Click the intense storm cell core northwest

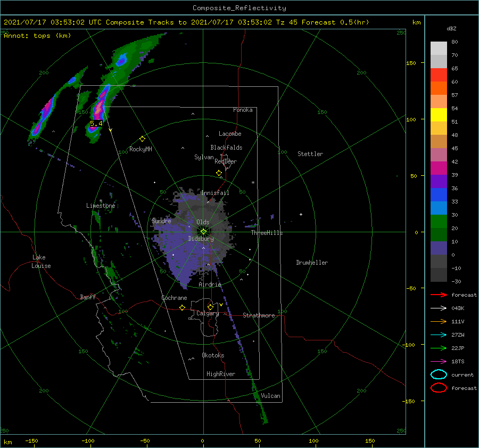point(98,108)
